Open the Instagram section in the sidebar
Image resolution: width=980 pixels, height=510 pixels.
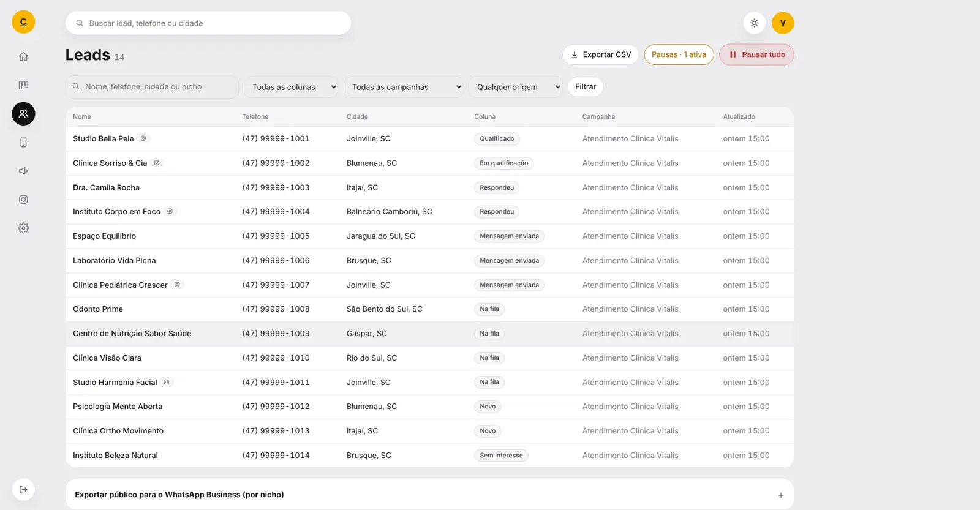pyautogui.click(x=23, y=200)
